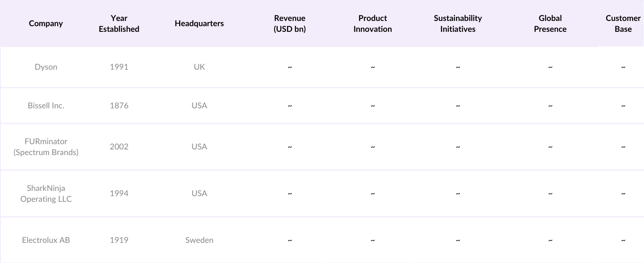Select the Sweden headquarters cell

point(199,240)
